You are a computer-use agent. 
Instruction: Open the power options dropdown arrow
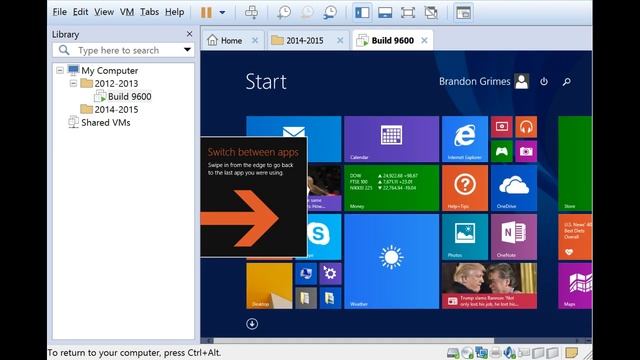(x=222, y=12)
